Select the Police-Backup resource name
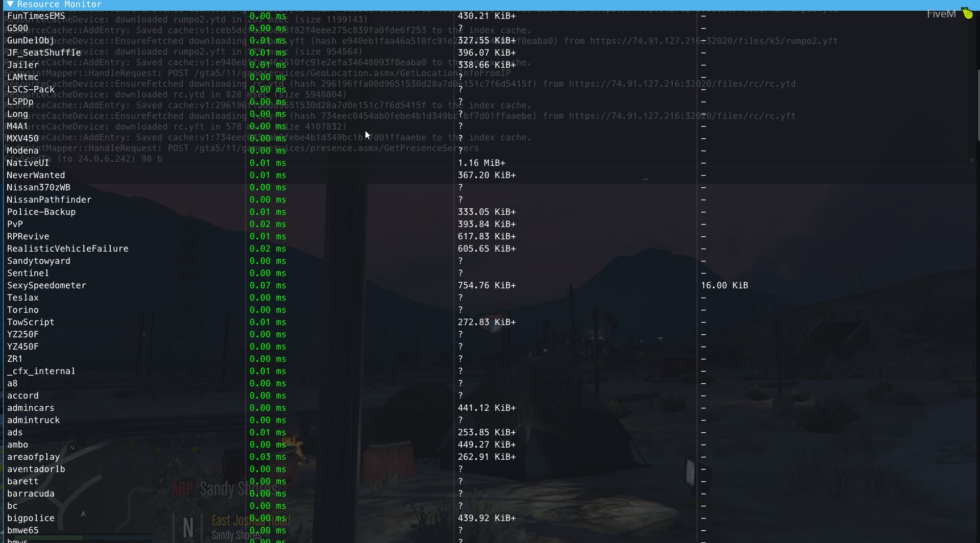 point(41,212)
